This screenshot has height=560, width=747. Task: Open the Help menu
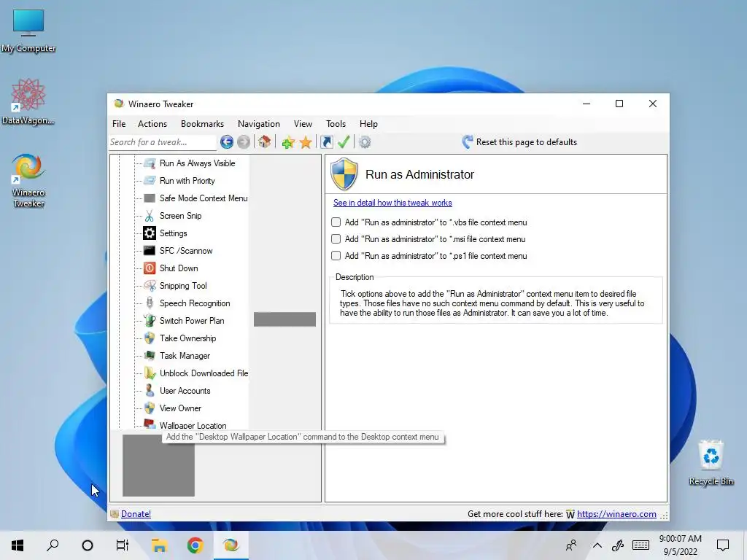368,124
